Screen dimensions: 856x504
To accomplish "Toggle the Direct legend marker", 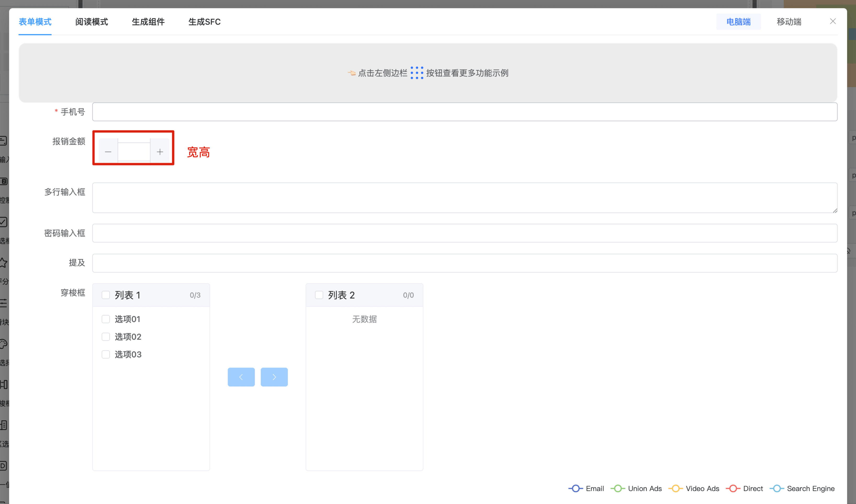I will click(x=733, y=488).
